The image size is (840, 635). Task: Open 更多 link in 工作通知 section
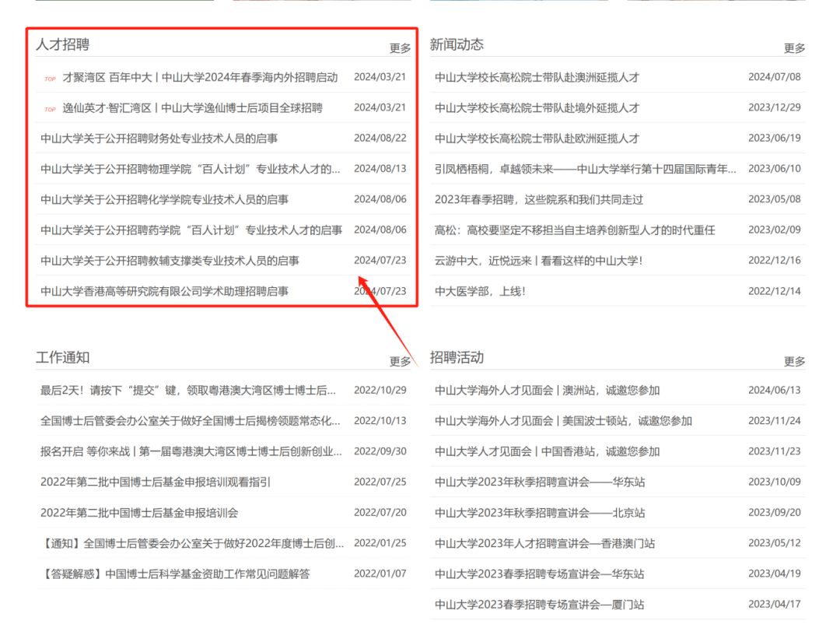[x=401, y=362]
